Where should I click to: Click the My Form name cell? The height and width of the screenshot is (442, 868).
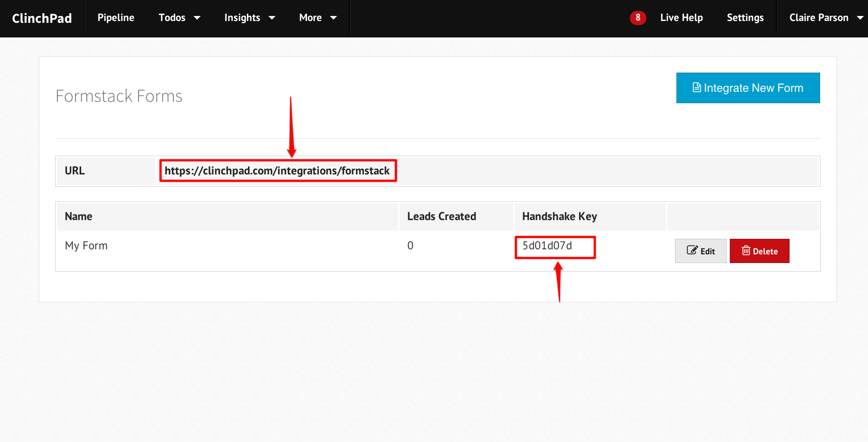(86, 246)
